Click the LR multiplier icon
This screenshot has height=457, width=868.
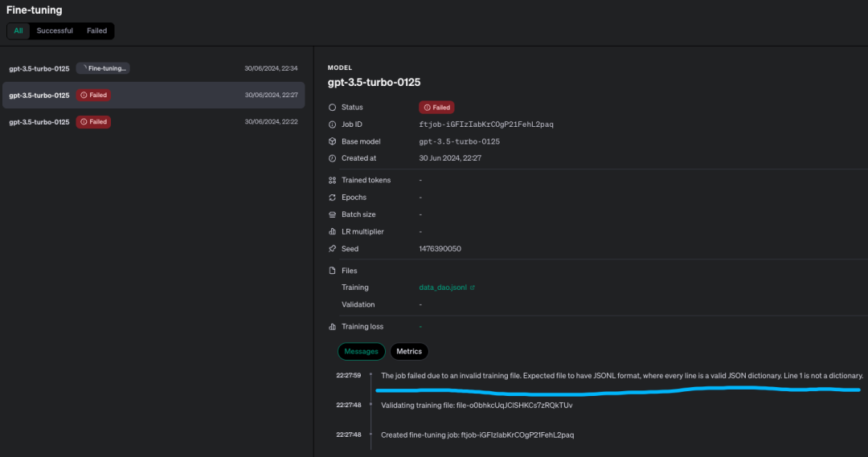click(x=333, y=232)
